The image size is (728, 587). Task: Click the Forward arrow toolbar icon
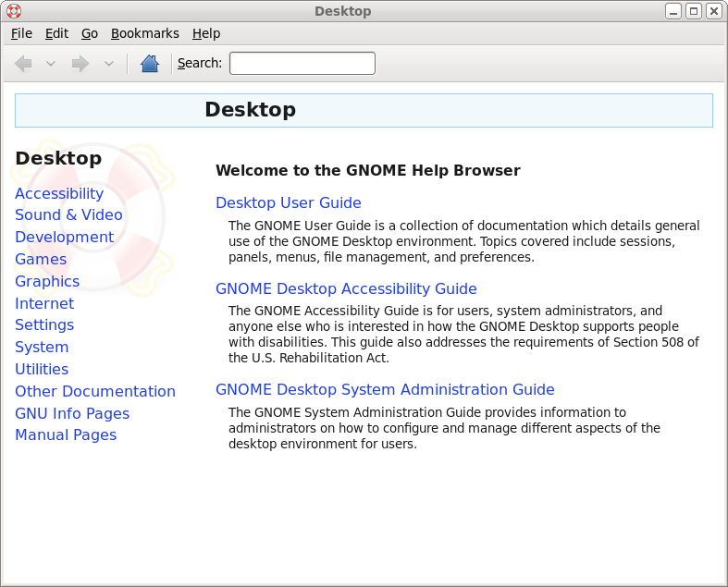[80, 64]
